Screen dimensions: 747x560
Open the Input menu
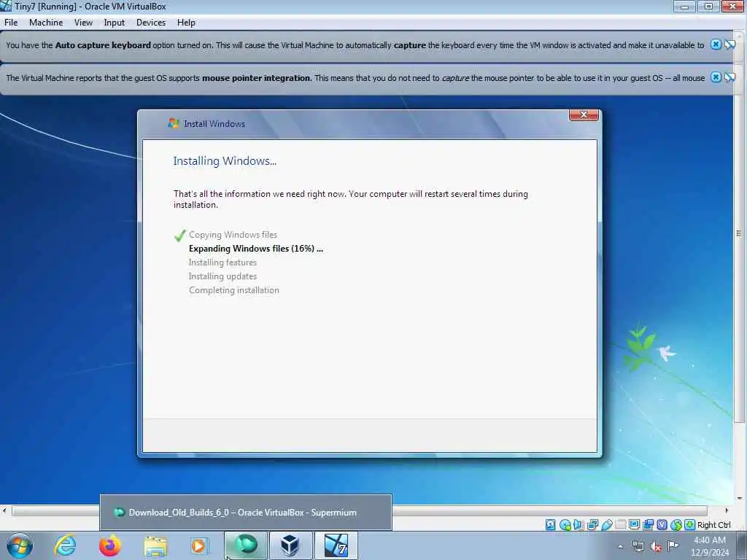[115, 23]
